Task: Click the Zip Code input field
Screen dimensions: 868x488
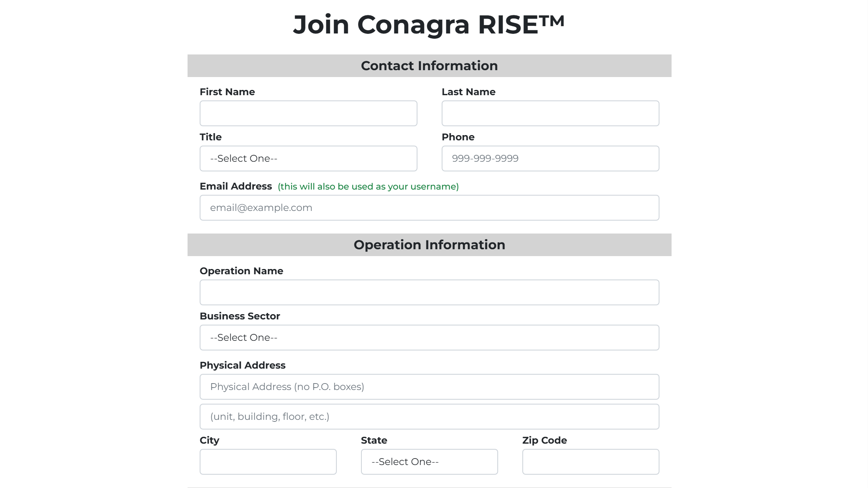Action: (590, 461)
